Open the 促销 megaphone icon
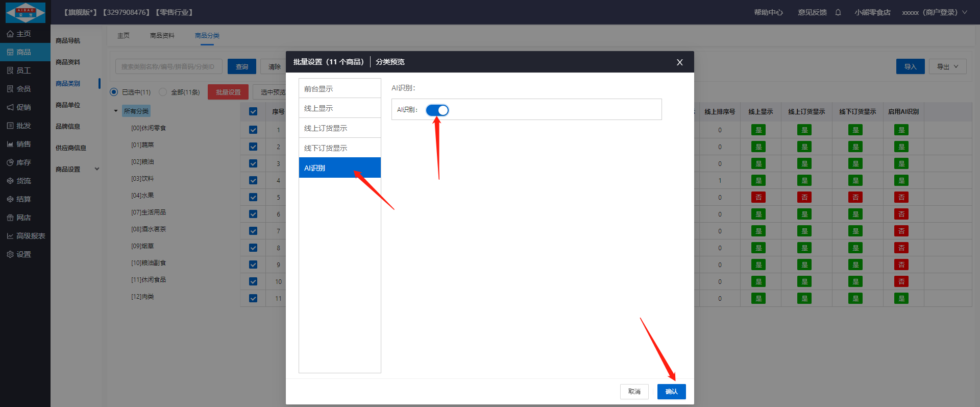 10,107
